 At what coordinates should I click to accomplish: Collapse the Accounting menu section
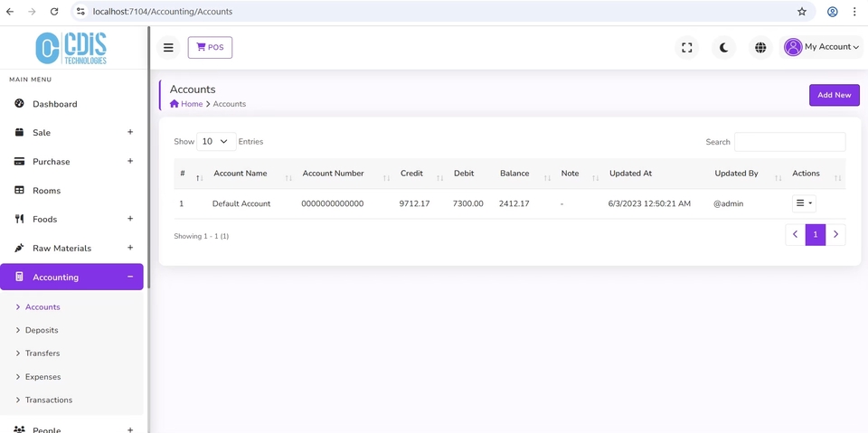[129, 277]
